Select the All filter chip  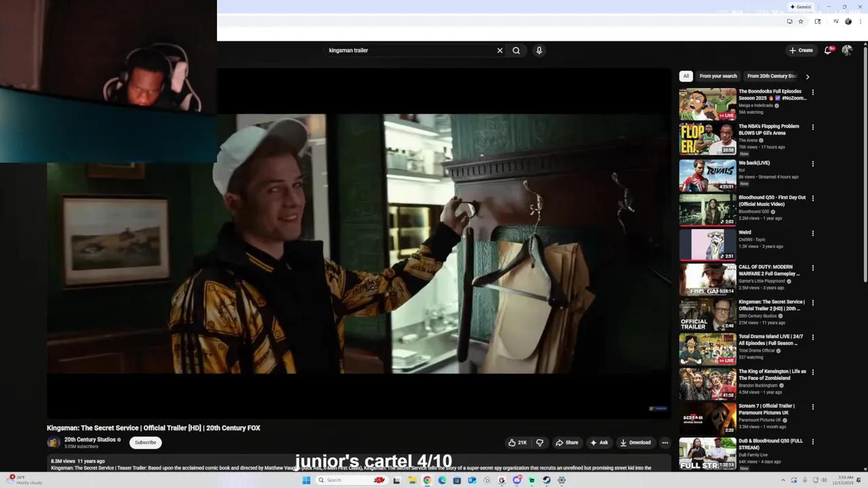pyautogui.click(x=686, y=76)
